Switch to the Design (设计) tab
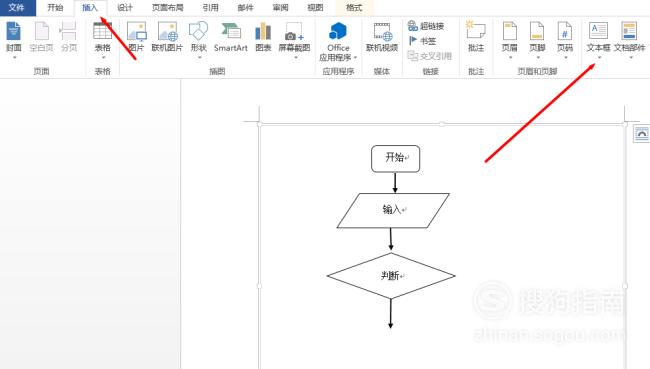650x369 pixels. pos(125,7)
